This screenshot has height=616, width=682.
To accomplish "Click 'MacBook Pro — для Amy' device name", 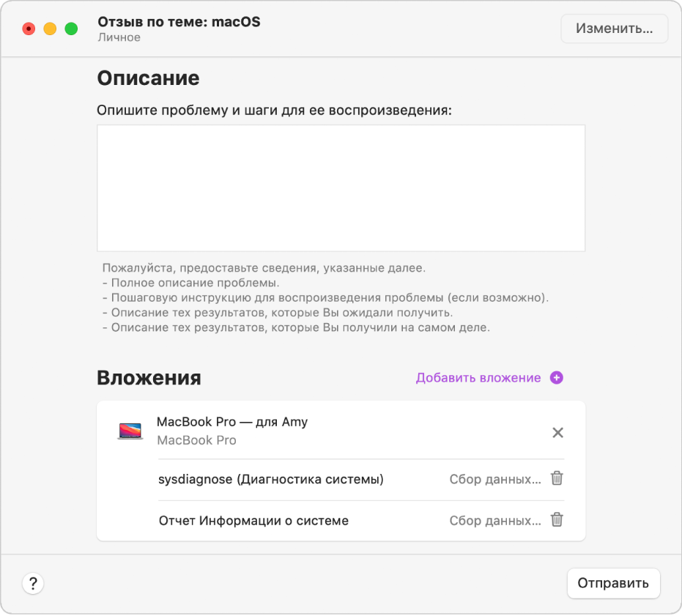I will click(232, 422).
